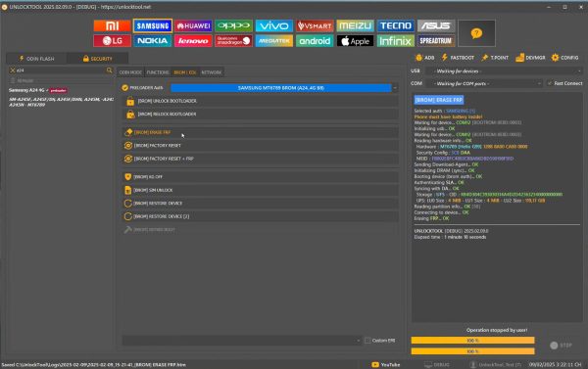Select the Huawei brand logo
The image size is (588, 369).
(x=193, y=25)
